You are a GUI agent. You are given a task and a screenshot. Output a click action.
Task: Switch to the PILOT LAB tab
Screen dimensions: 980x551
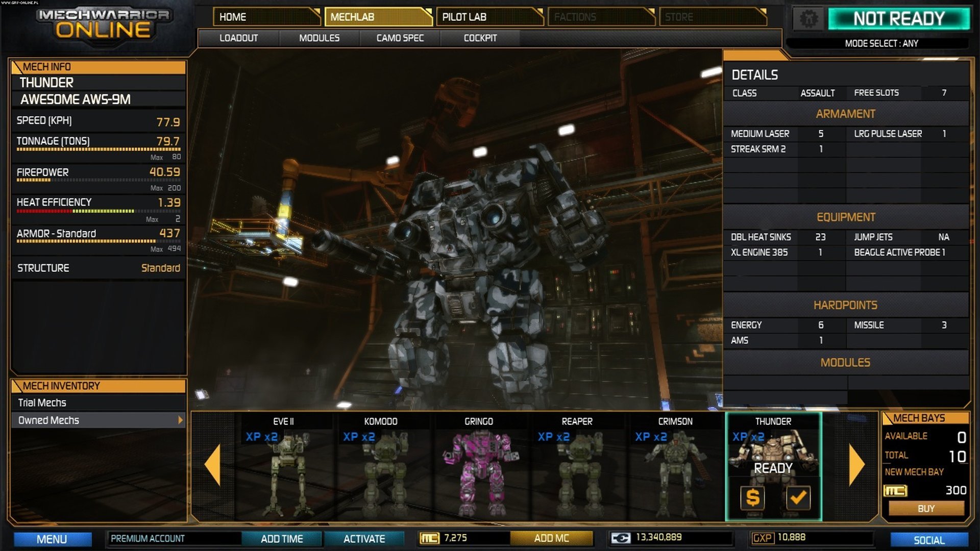pos(489,17)
